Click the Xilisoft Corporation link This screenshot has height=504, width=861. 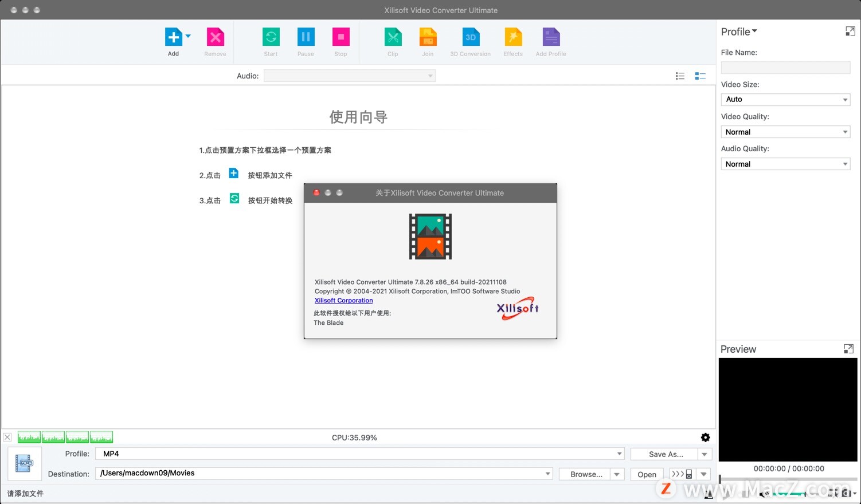[343, 301]
